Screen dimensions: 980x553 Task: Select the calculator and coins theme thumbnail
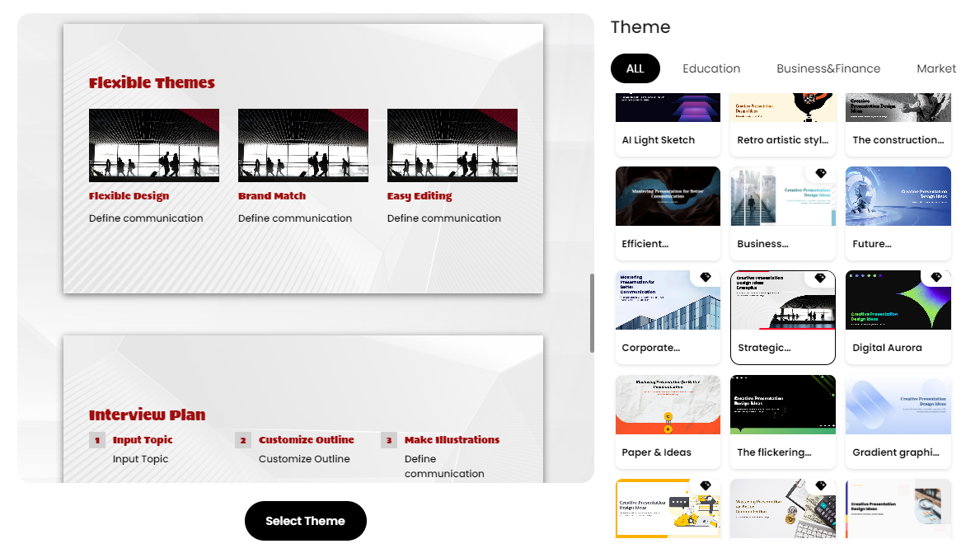click(x=782, y=508)
